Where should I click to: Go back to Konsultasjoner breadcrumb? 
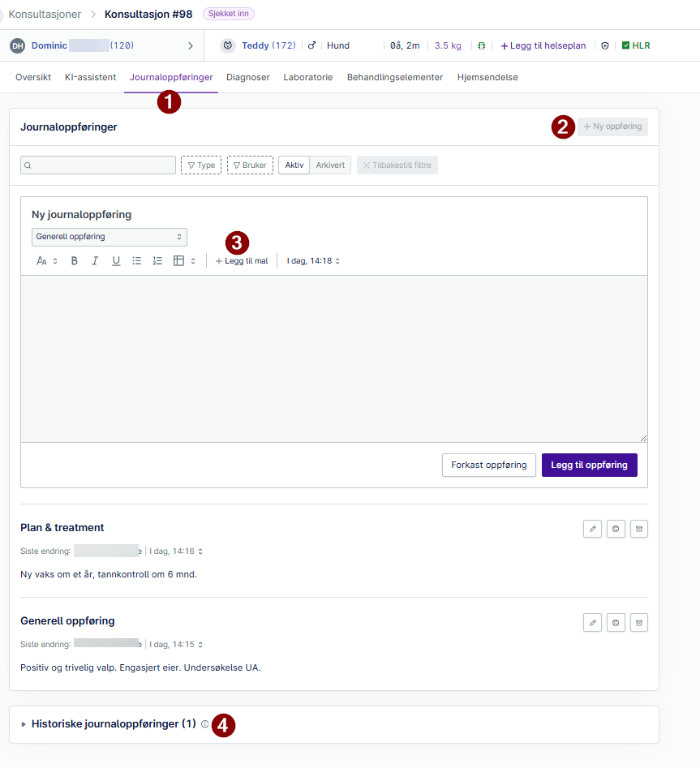[x=45, y=15]
